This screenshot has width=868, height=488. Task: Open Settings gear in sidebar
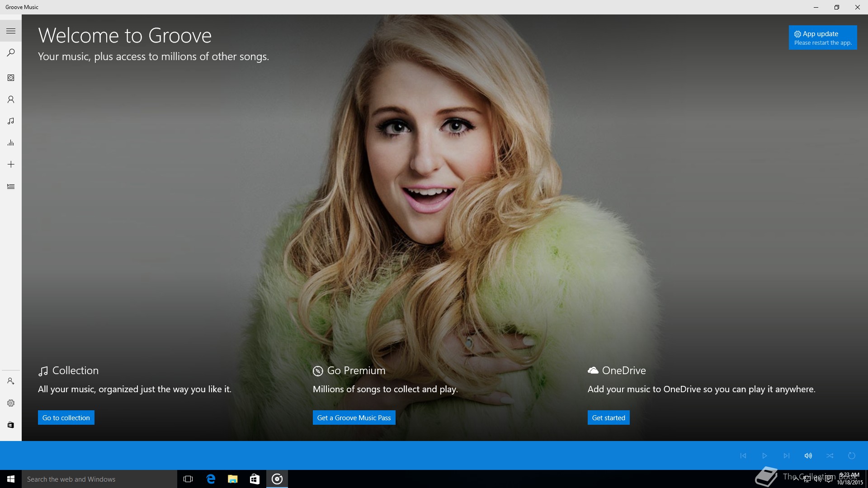11,403
